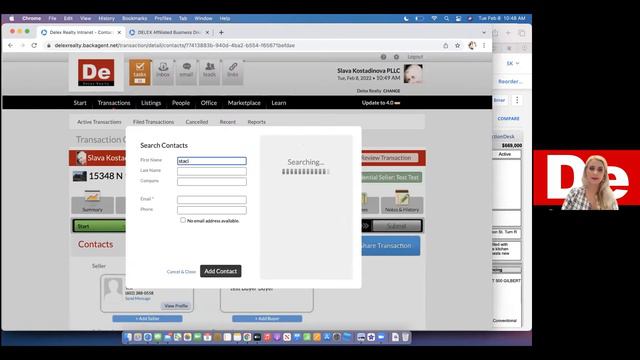This screenshot has width=640, height=360.
Task: Open the leads icon in header
Action: click(209, 72)
